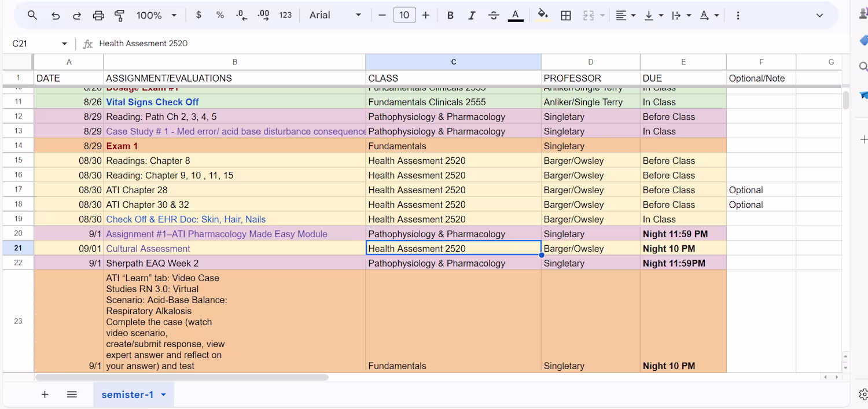Open the text wrapping dropdown
This screenshot has height=409, width=868.
(x=682, y=16)
